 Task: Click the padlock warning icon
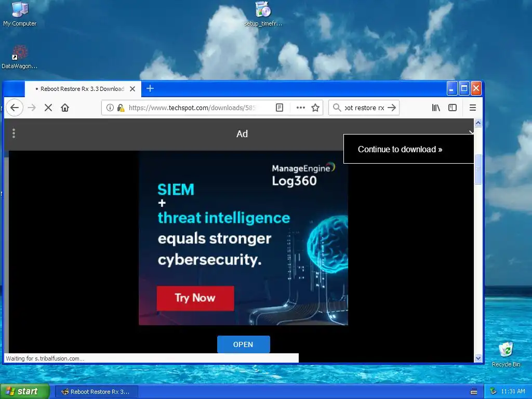coord(121,108)
